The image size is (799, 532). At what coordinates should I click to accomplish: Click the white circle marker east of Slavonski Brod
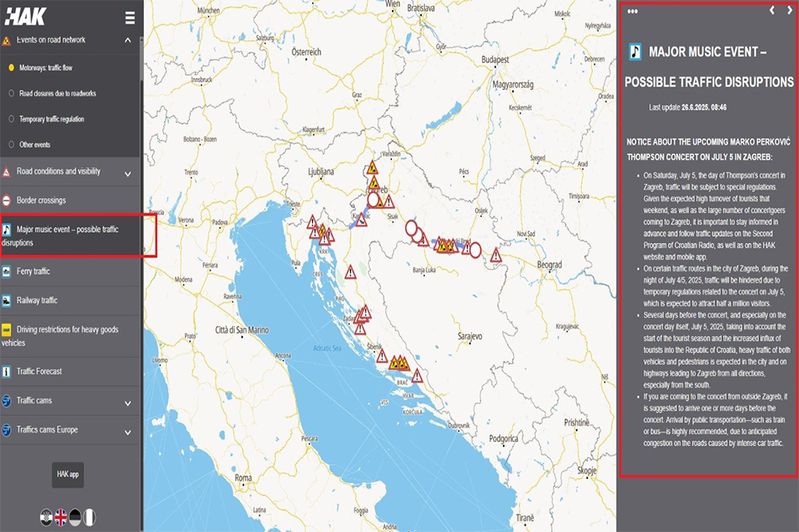point(475,250)
